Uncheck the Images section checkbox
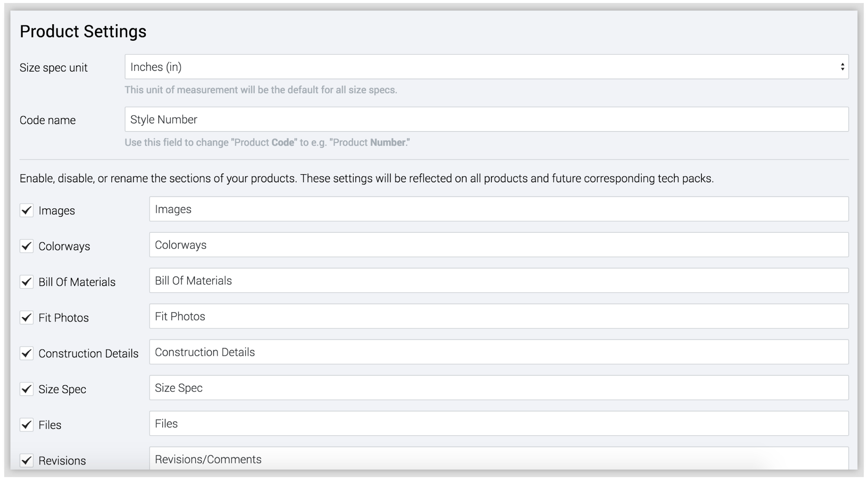Screen dimensions: 868x480 [x=27, y=211]
